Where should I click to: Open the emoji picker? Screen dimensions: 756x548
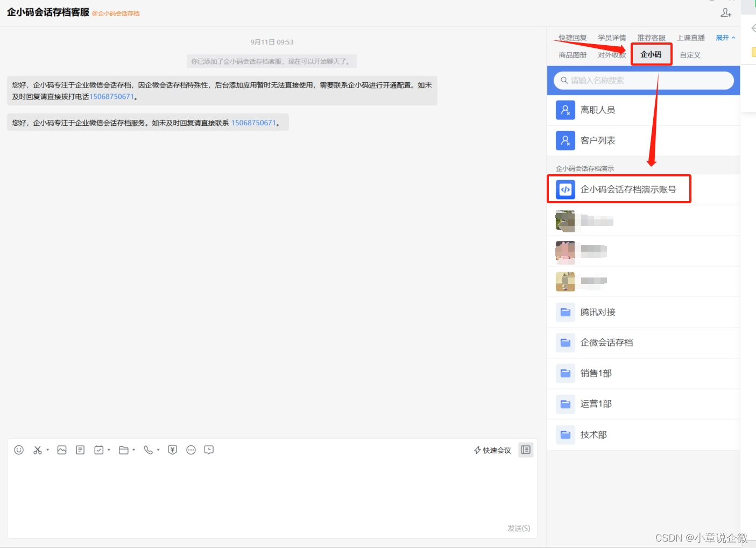point(19,450)
